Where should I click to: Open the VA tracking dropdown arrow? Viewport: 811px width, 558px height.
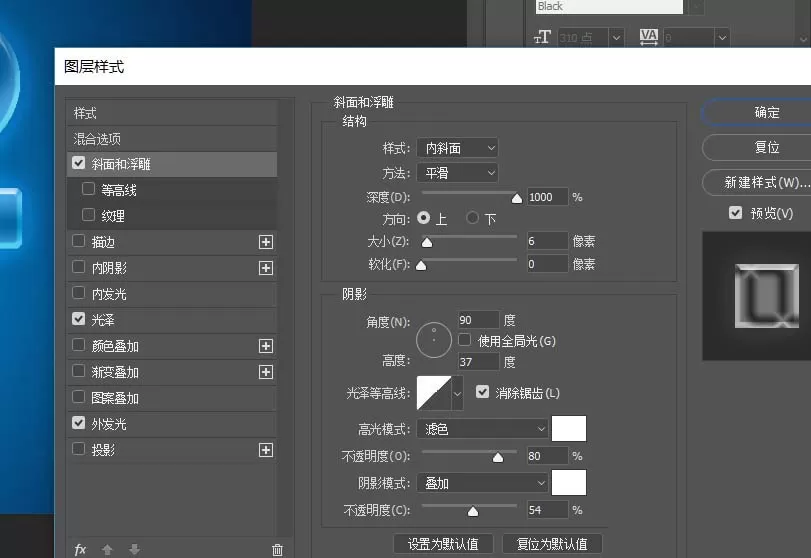coord(723,38)
